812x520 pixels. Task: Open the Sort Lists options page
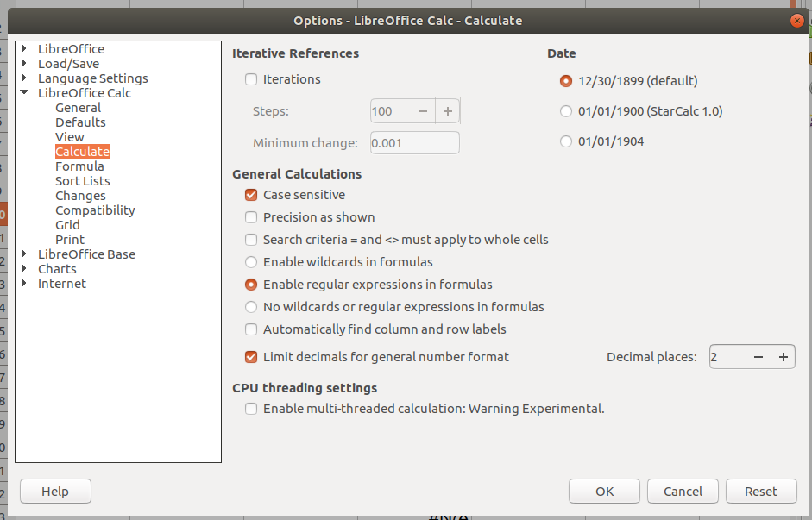(x=83, y=181)
